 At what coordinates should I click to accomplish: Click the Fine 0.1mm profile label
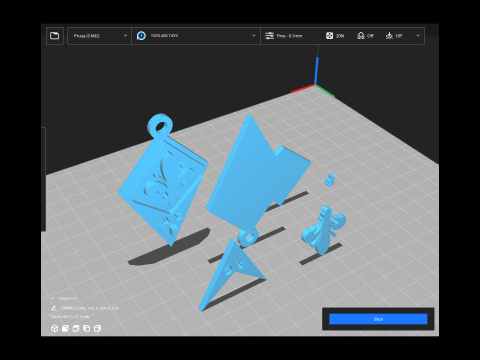coord(289,36)
